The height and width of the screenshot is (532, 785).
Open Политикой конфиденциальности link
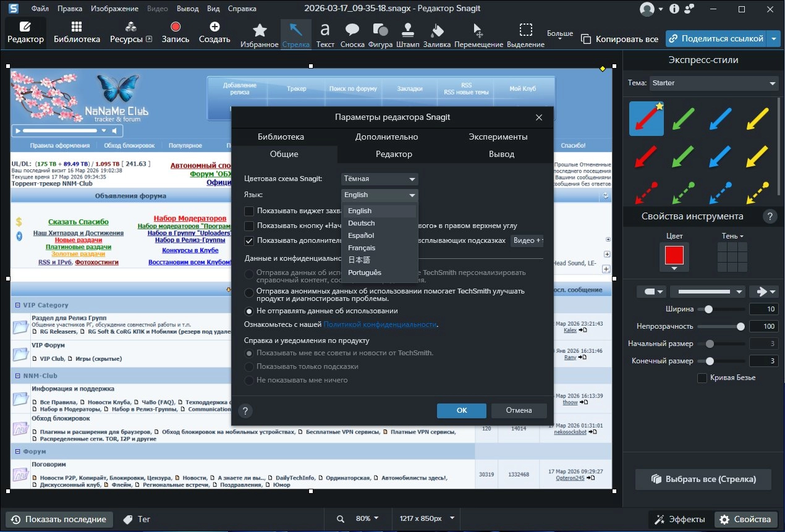pos(380,324)
